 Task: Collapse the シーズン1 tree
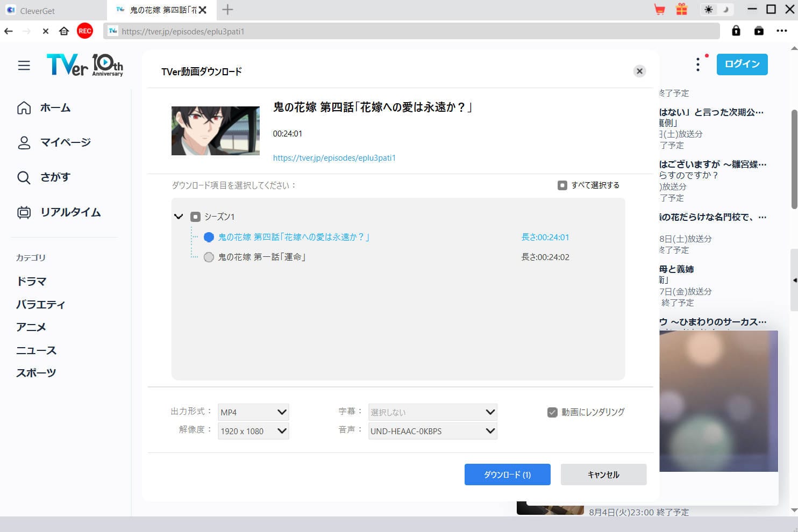coord(179,217)
